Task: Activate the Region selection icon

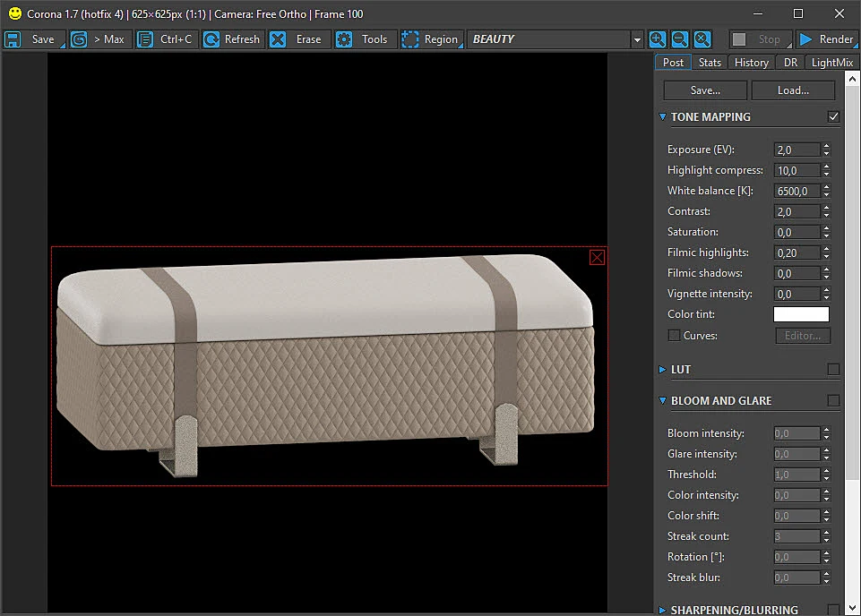Action: (410, 39)
